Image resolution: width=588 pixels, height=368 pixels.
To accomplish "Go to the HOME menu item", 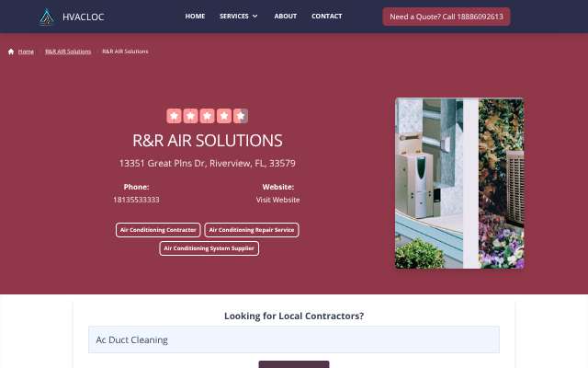I will pos(195,17).
